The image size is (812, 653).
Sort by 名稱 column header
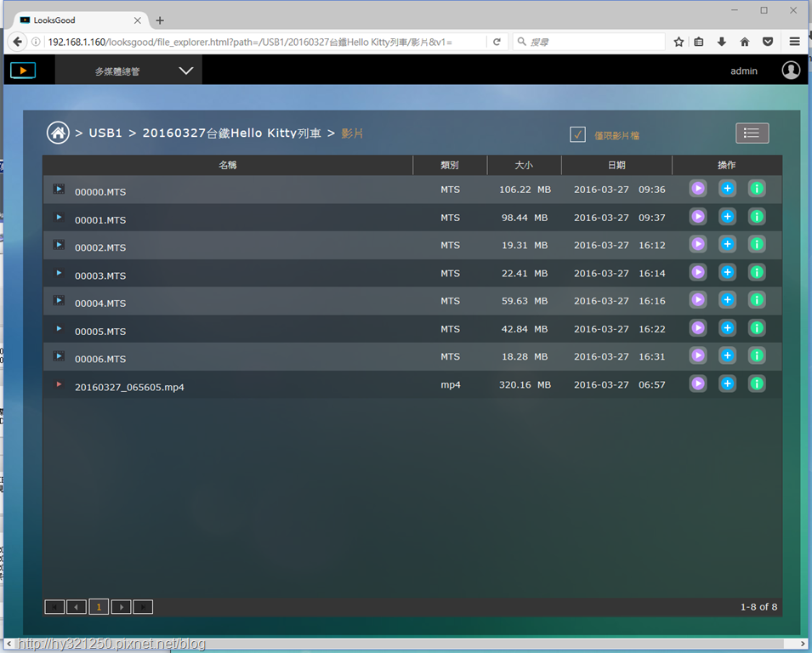tap(228, 165)
